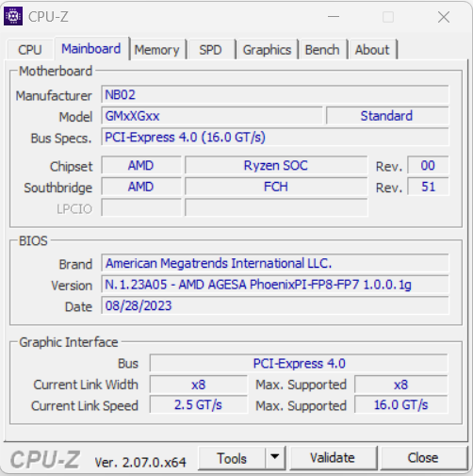The width and height of the screenshot is (473, 476).
Task: Open the About tab
Action: (x=372, y=50)
